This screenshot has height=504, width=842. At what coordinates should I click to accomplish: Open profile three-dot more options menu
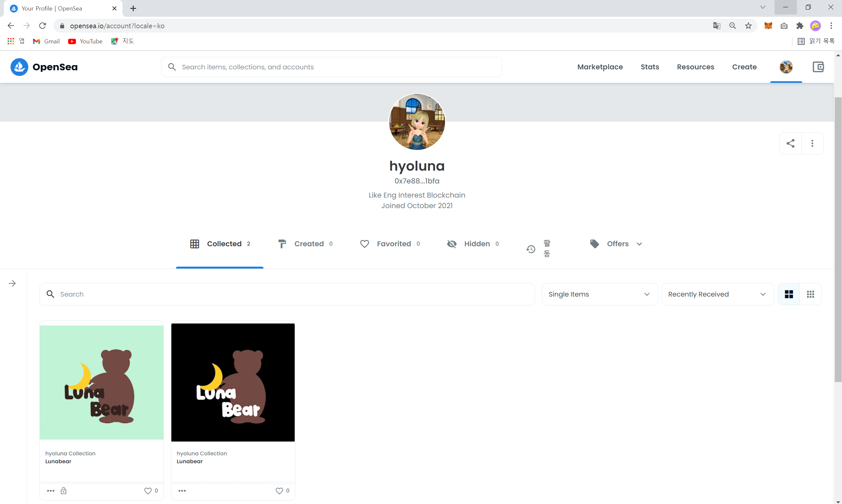click(x=812, y=143)
